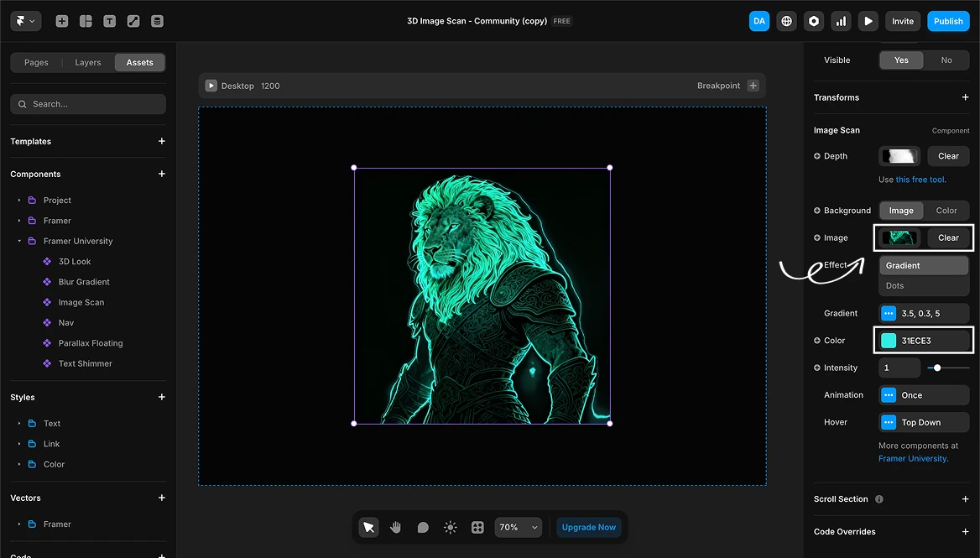Collapse the Framer University folder
The image size is (980, 558).
pyautogui.click(x=19, y=241)
